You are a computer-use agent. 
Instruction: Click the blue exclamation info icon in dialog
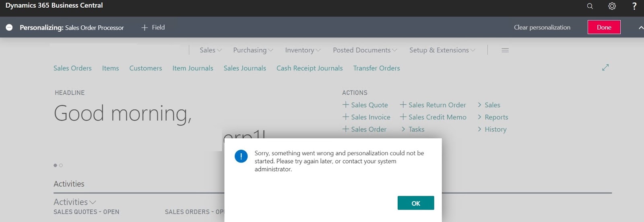tap(241, 156)
